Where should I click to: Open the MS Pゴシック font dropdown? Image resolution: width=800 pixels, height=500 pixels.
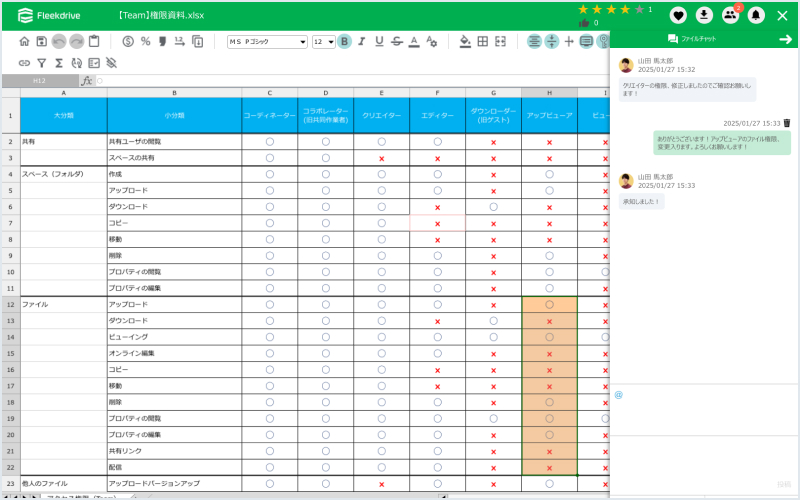(267, 42)
